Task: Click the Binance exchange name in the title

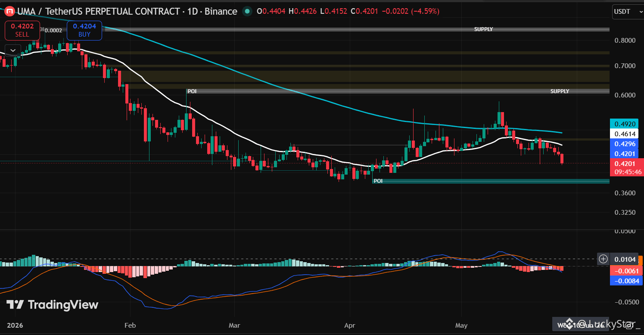Action: click(x=221, y=11)
